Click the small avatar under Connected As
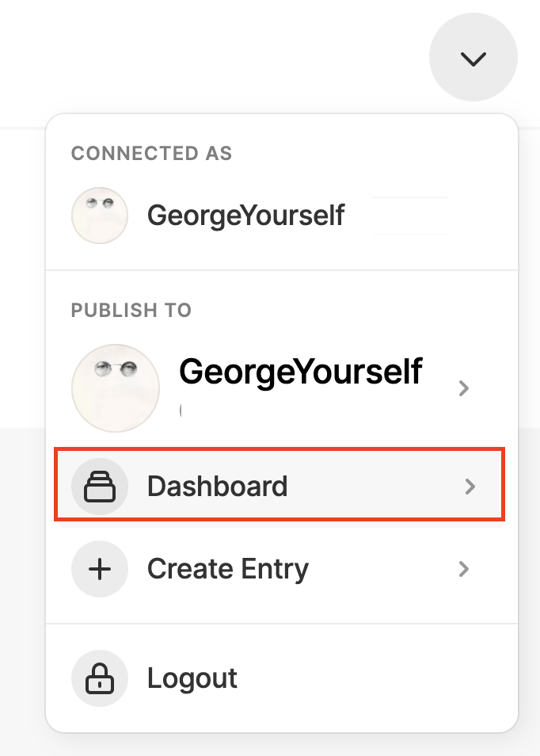This screenshot has height=756, width=540. [x=100, y=216]
